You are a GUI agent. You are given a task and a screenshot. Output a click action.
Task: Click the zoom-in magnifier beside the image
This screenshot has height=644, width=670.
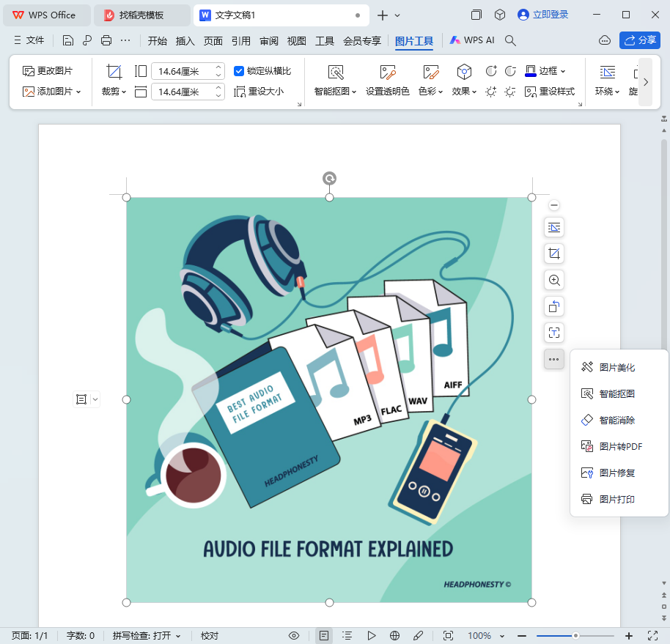coord(554,280)
